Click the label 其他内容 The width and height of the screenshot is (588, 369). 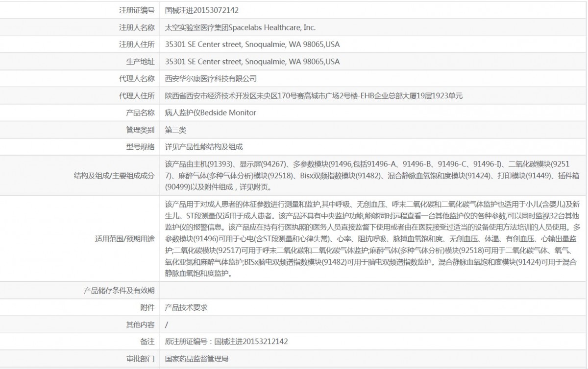140,324
